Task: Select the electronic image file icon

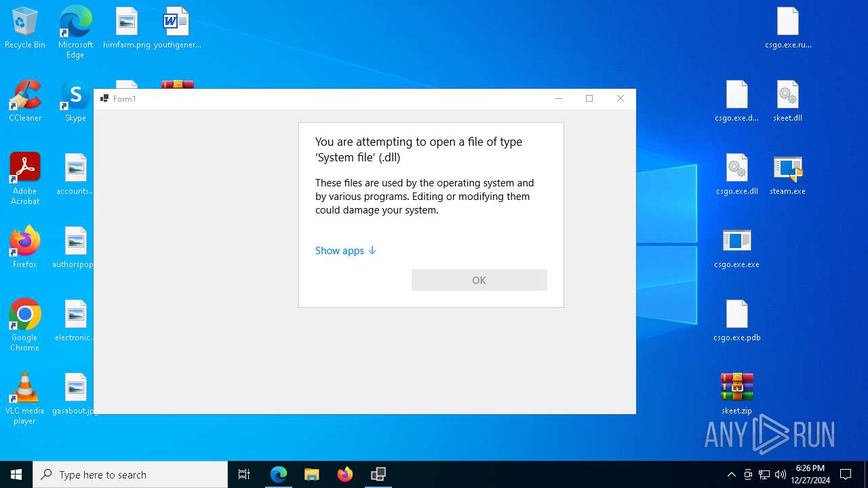Action: [74, 321]
